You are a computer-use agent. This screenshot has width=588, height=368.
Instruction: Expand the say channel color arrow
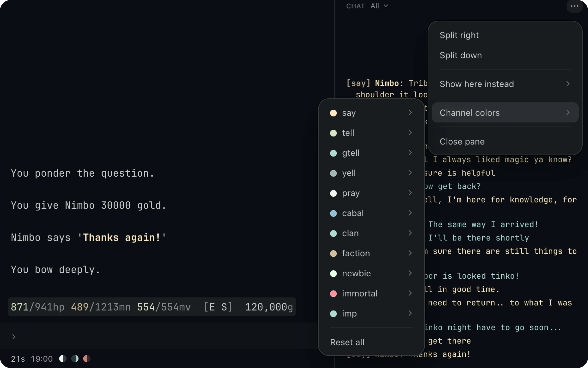coord(410,113)
